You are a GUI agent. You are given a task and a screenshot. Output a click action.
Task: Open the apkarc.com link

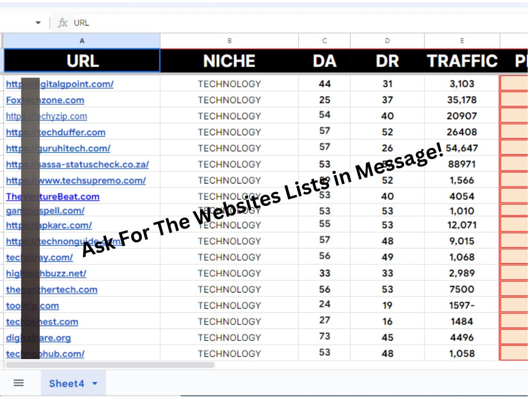[x=49, y=225]
